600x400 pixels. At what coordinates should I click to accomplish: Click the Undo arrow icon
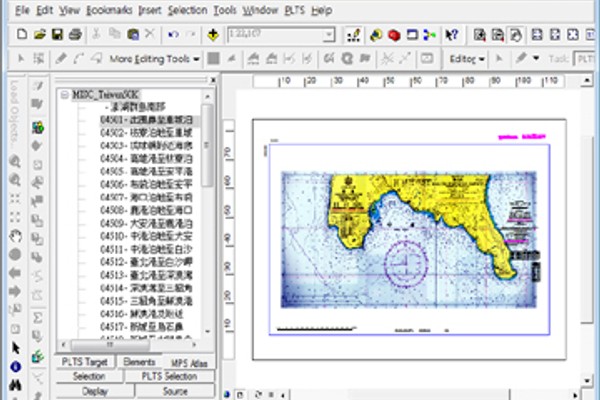173,35
